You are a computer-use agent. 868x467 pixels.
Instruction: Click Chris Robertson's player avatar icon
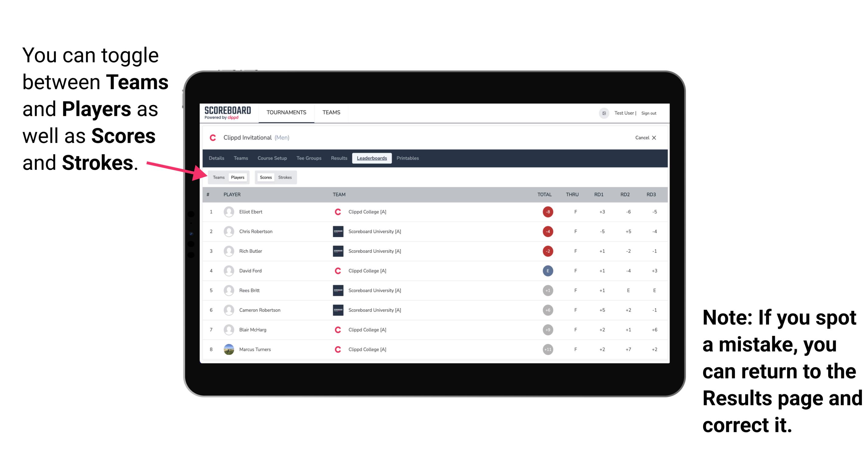click(x=228, y=231)
